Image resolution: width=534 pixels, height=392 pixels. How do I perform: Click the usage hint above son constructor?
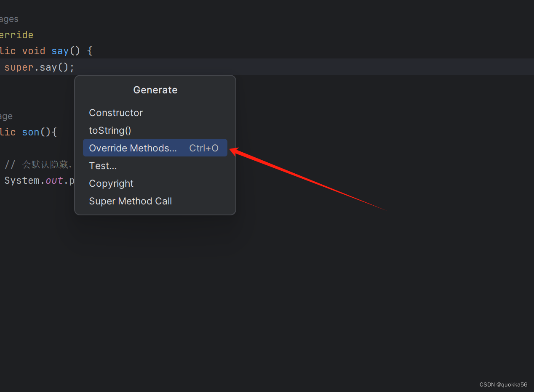pos(6,117)
